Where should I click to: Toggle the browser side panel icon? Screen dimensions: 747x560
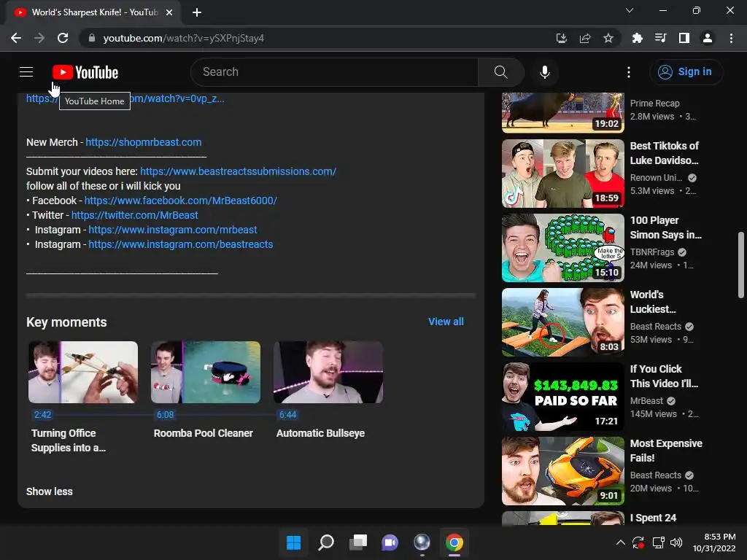tap(684, 38)
